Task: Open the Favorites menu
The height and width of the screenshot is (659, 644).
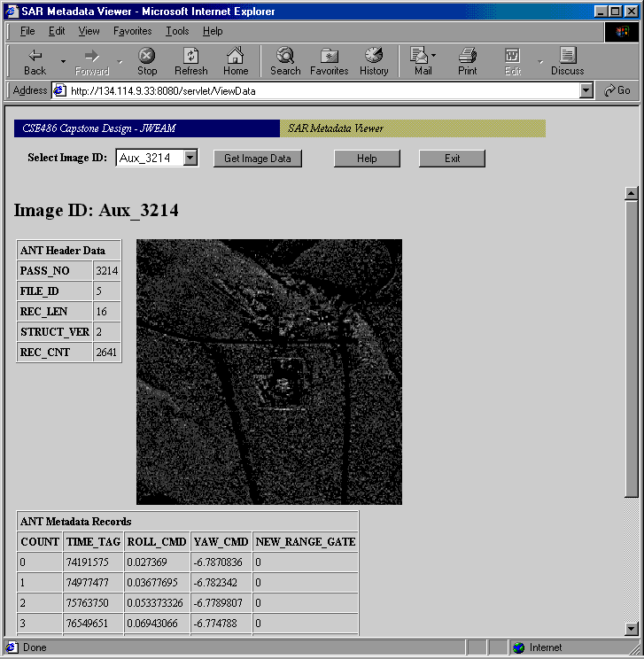Action: coord(132,31)
